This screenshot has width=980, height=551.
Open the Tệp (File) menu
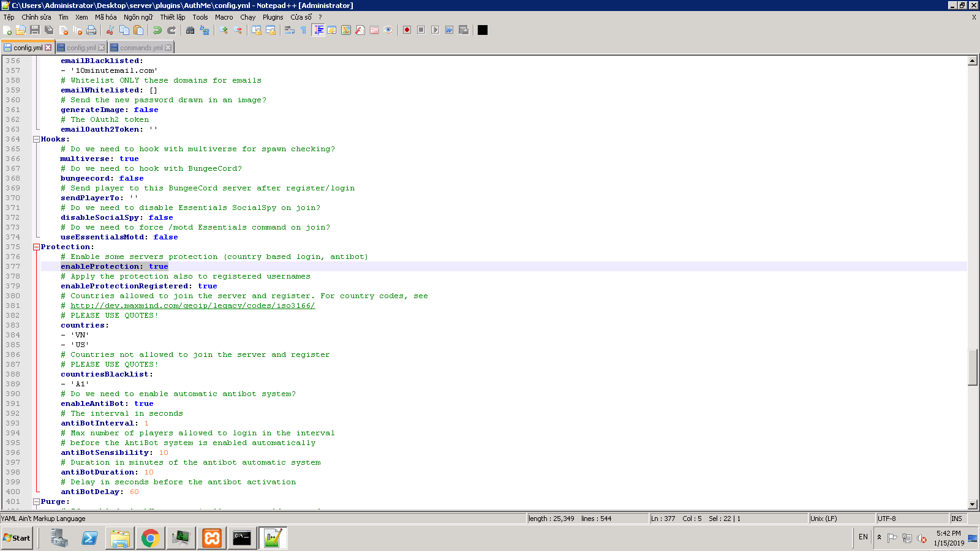click(9, 17)
